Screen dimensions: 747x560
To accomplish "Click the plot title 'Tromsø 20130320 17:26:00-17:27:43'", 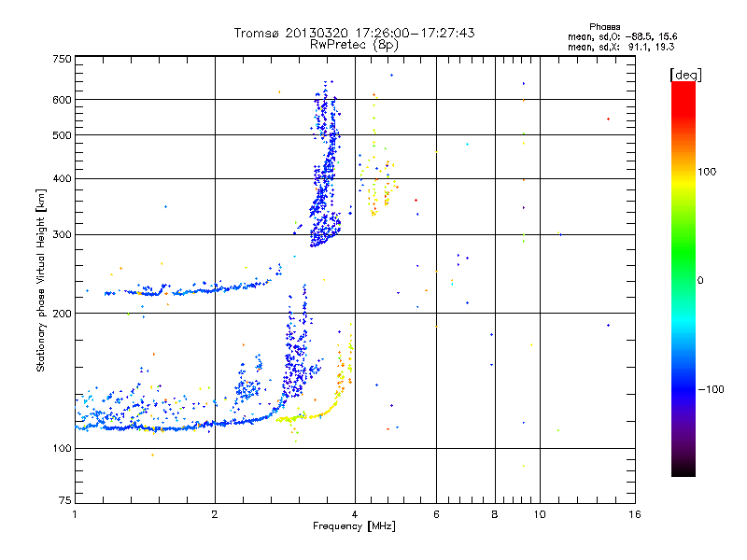I will pos(354,33).
